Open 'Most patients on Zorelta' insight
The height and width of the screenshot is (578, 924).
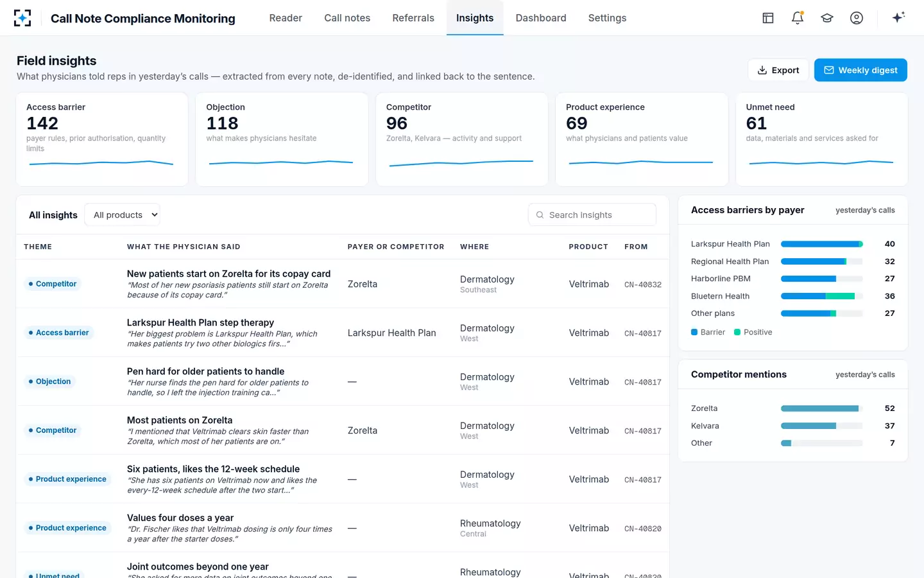click(x=180, y=420)
